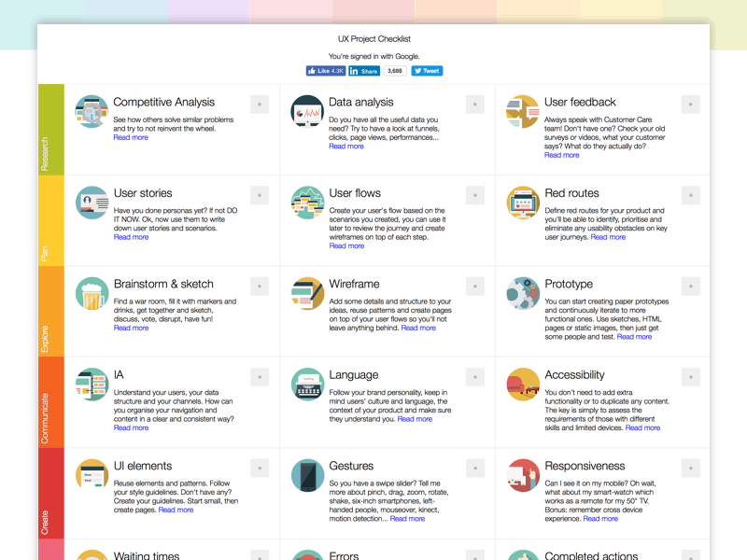
Task: Check the UI elements checkbox
Action: 260,469
